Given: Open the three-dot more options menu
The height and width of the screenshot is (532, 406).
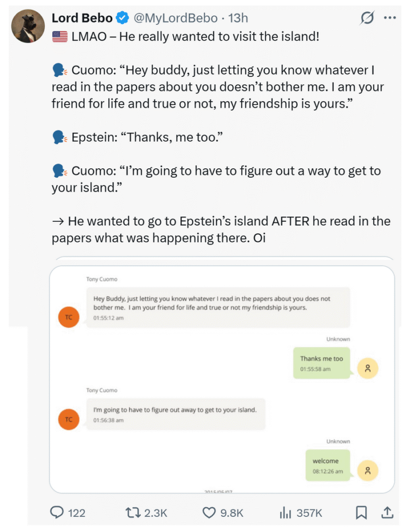Looking at the screenshot, I should (x=389, y=18).
